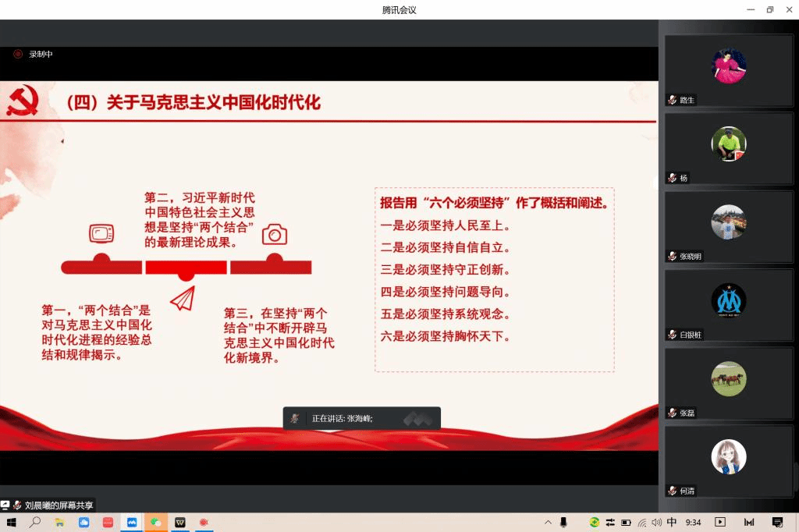Select 张磊's horses avatar tile
799x532 pixels.
(x=729, y=378)
